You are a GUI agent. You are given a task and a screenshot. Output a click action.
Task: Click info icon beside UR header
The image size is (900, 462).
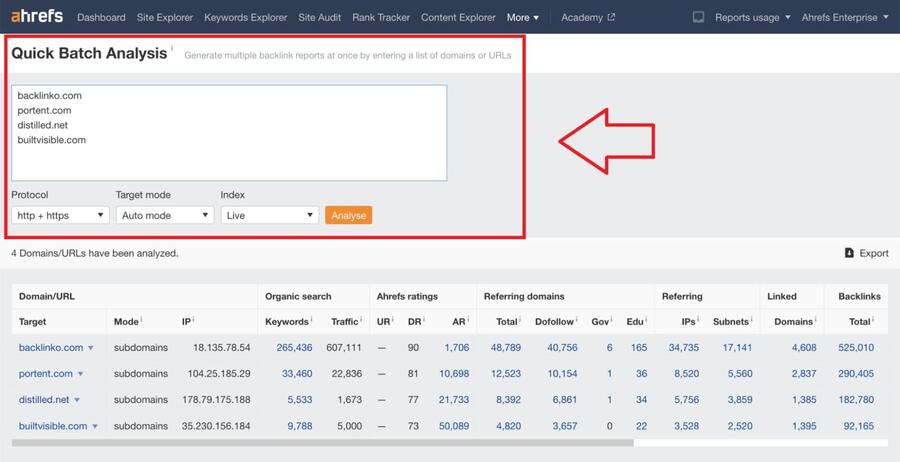[x=393, y=319]
